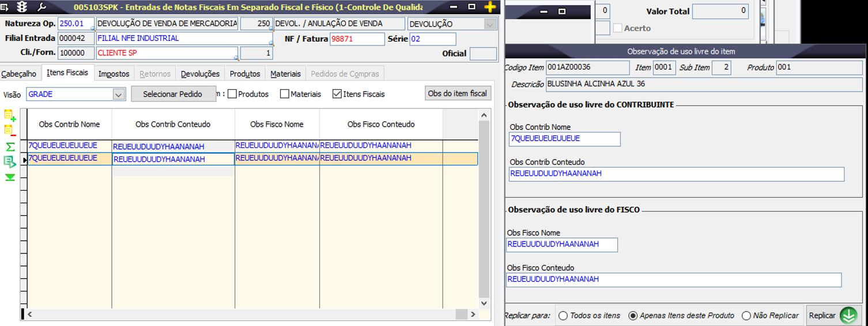Select Apenas Itens deste Produto radio option

tap(633, 316)
